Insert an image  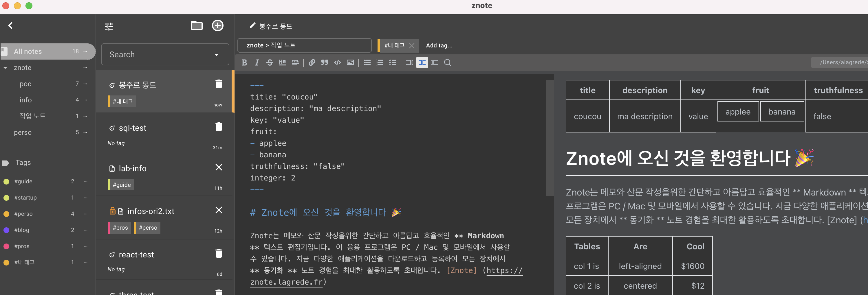point(350,63)
